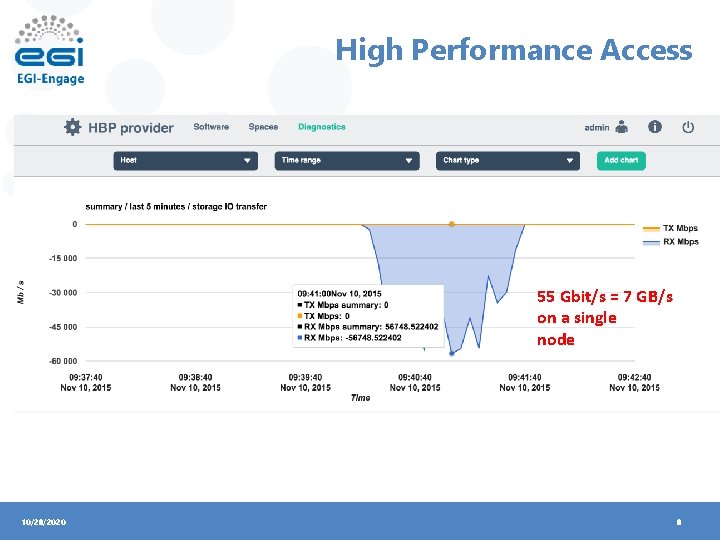Click the HBP provider title
This screenshot has height=540, width=720.
pos(131,128)
